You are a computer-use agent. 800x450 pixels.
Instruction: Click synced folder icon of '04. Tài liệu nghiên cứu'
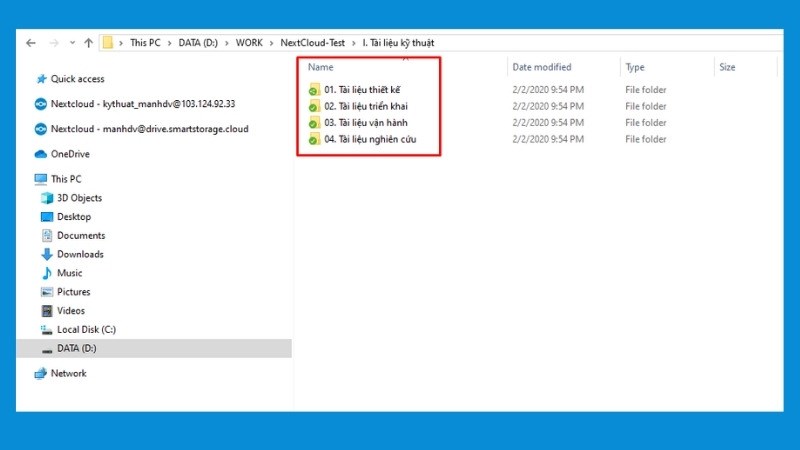(x=314, y=139)
